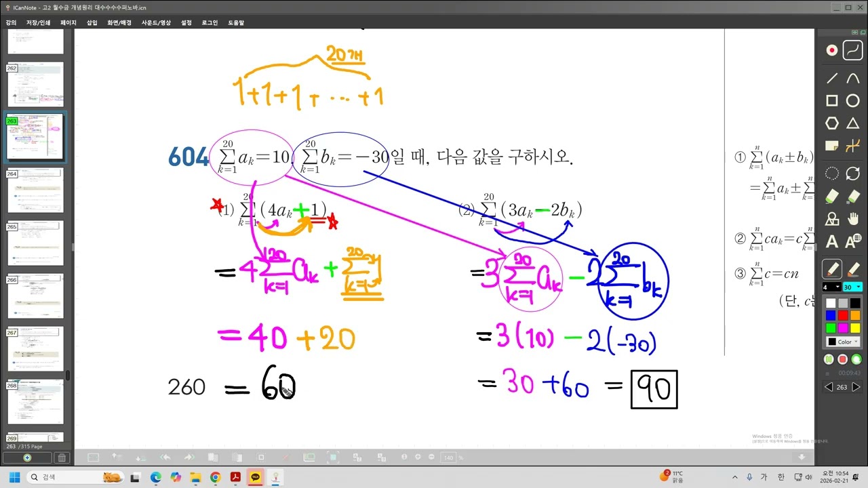Select the rectangle shape tool
Image resolution: width=868 pixels, height=488 pixels.
831,101
